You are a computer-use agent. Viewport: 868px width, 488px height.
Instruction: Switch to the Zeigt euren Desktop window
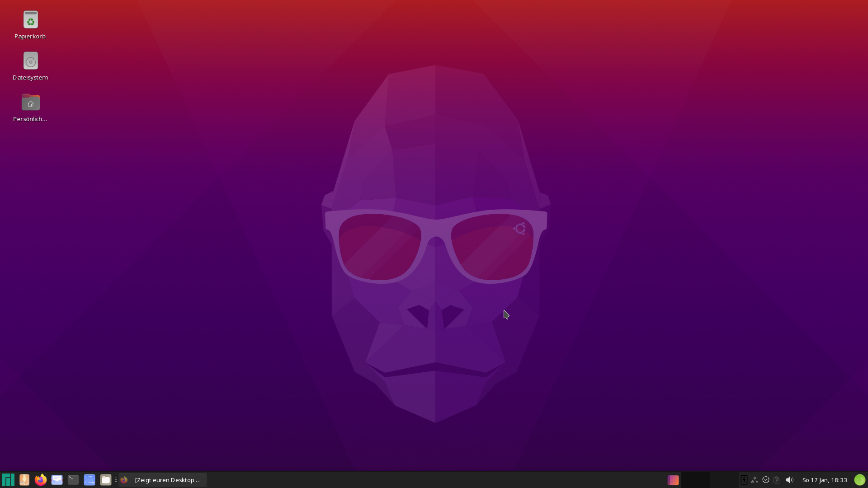tap(163, 480)
